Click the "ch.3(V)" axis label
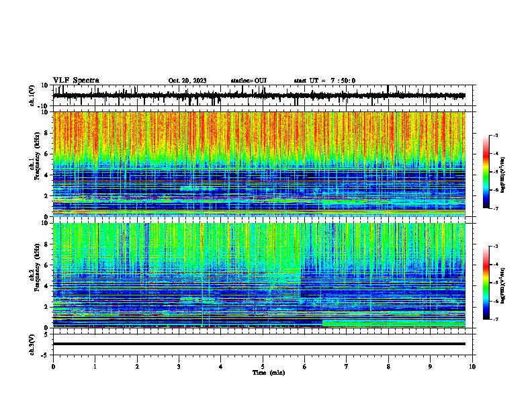This screenshot has width=532, height=411. (32, 345)
